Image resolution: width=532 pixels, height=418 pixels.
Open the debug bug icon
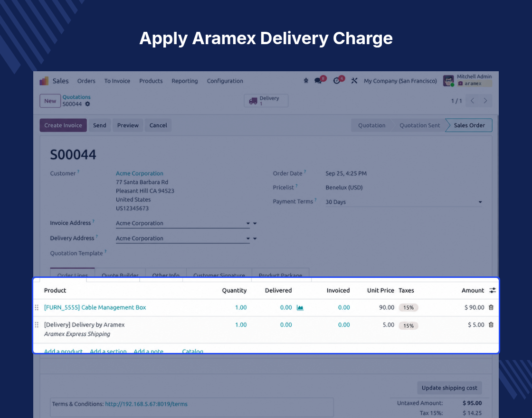pos(306,81)
